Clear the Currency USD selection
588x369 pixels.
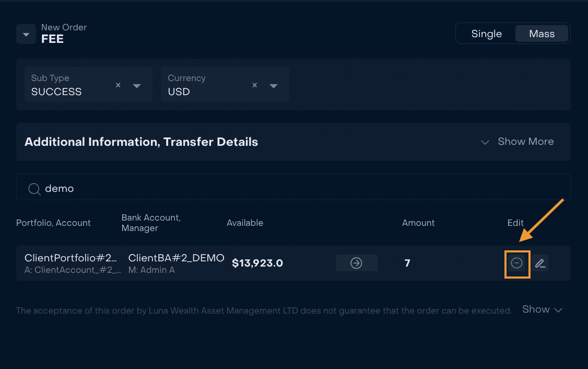[255, 85]
